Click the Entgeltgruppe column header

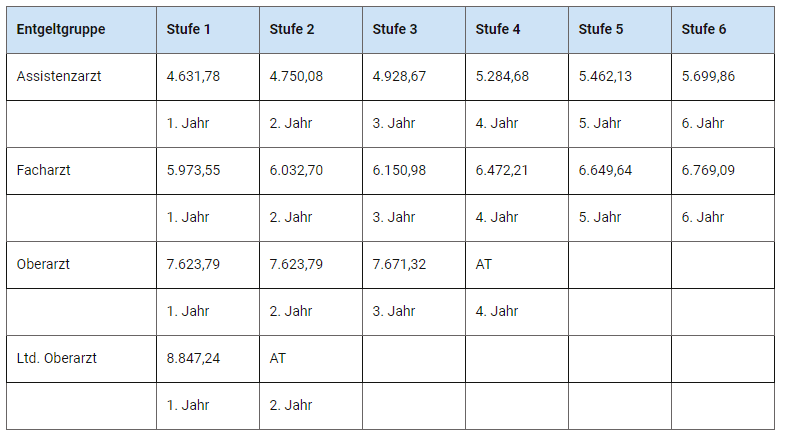(x=61, y=29)
